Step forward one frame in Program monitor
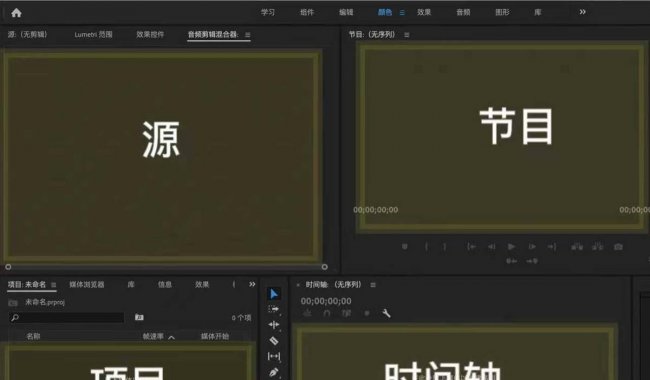This screenshot has height=380, width=650. point(532,247)
